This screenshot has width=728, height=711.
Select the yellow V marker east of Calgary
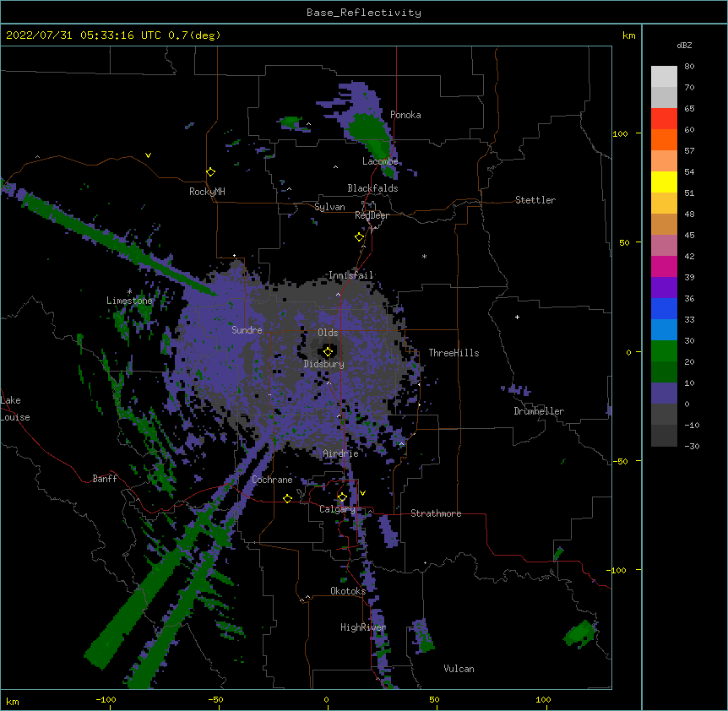362,493
